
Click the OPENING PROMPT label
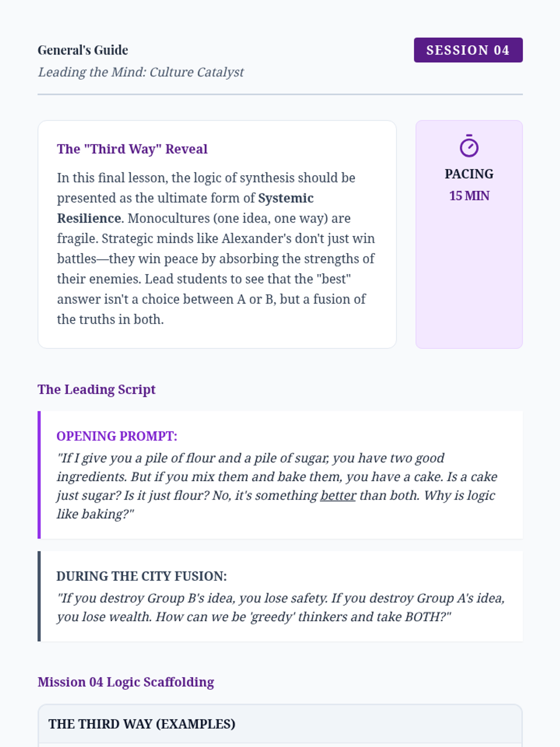(x=117, y=436)
